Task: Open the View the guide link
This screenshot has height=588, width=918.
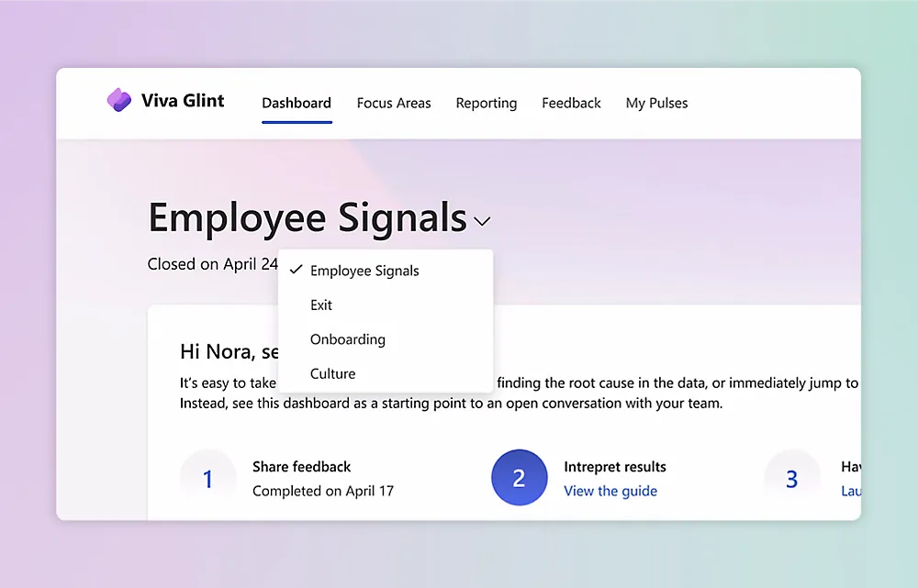Action: (610, 491)
